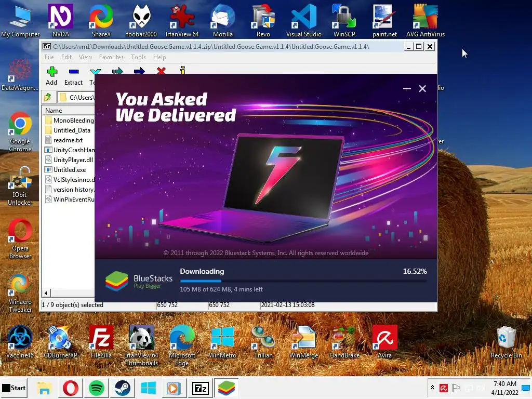Viewport: 532px width, 399px height.
Task: Launch Opera Browser desktop shortcut
Action: tap(20, 239)
